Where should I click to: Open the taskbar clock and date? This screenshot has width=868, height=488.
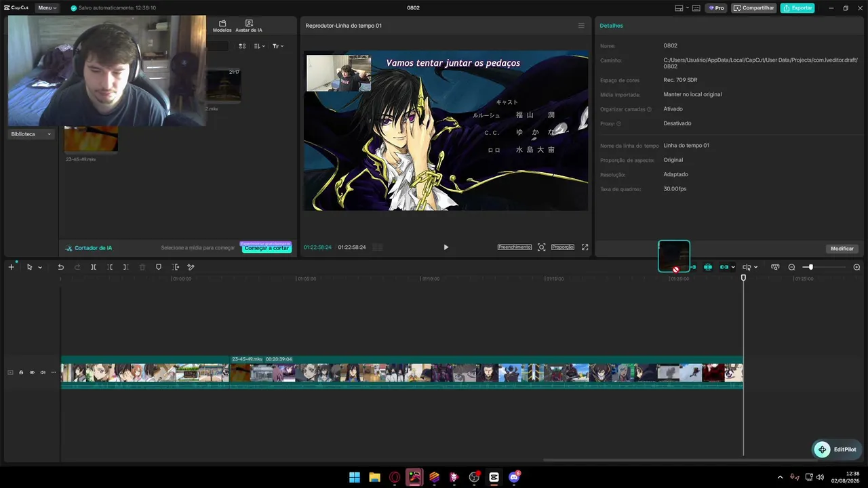pyautogui.click(x=847, y=477)
